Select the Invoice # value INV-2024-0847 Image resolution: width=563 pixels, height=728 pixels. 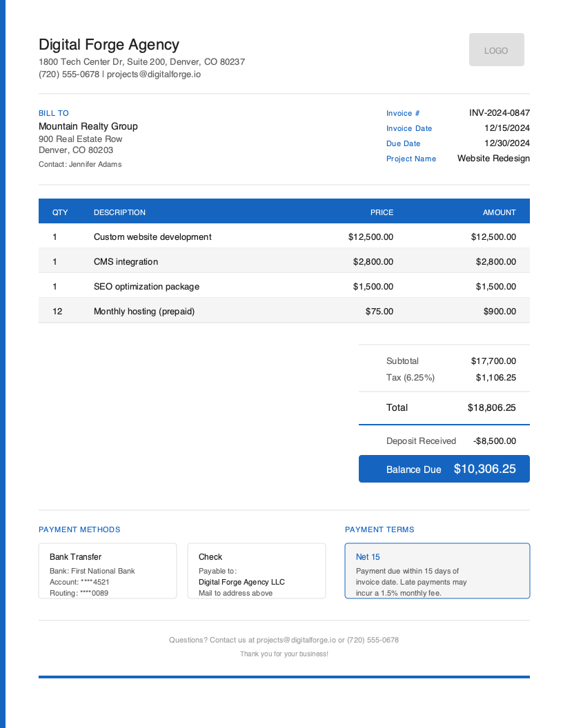click(499, 113)
